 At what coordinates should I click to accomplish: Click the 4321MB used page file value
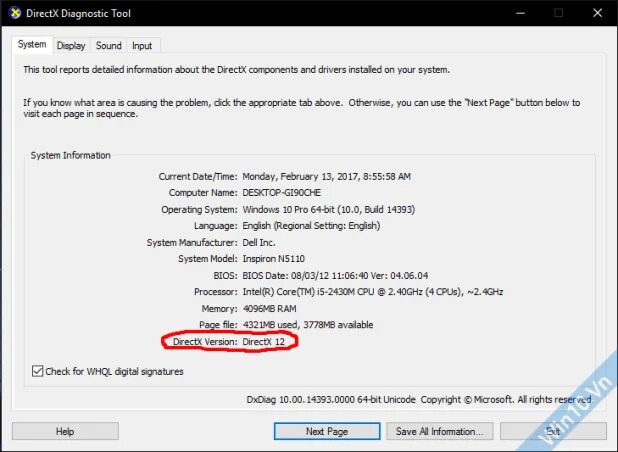pos(308,325)
